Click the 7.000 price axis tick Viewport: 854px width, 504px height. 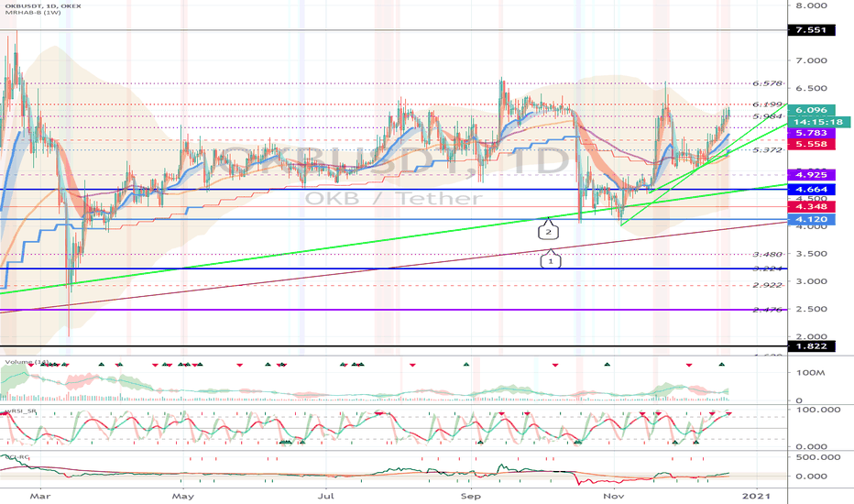812,60
